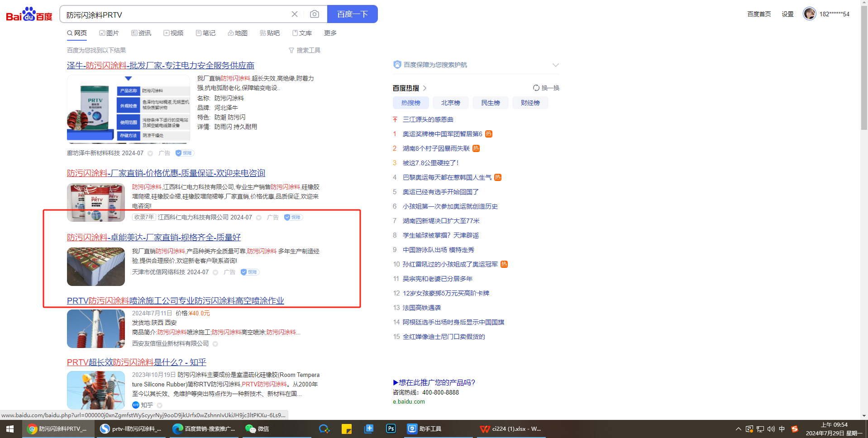Click the sticky notes taskbar icon
This screenshot has width=868, height=438.
pos(347,429)
